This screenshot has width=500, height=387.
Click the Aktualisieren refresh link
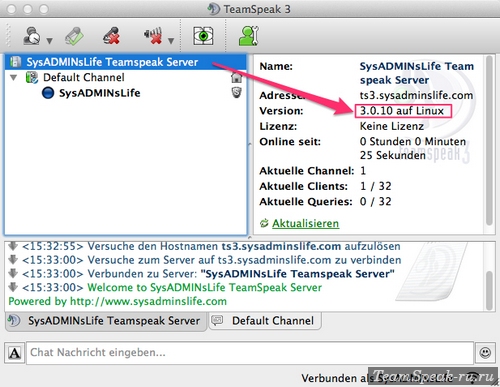(x=305, y=223)
